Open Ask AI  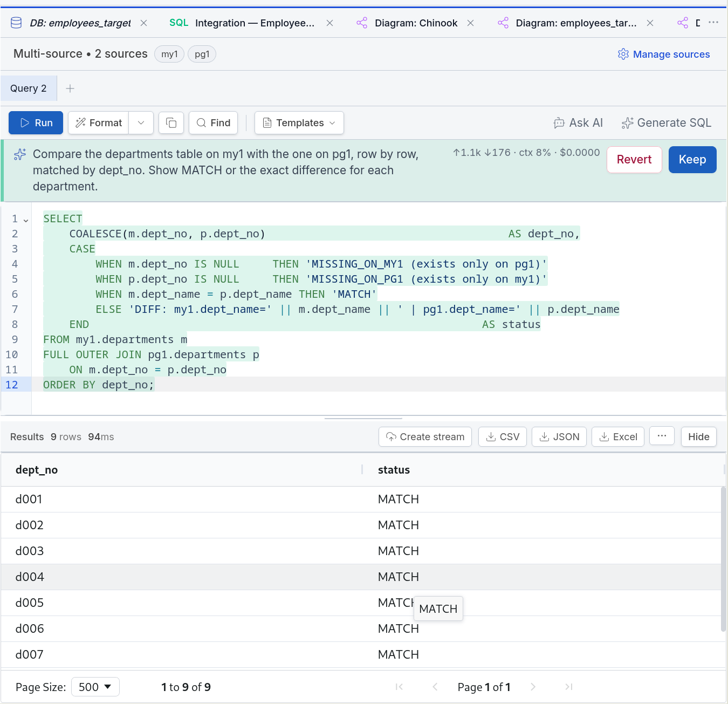click(578, 122)
